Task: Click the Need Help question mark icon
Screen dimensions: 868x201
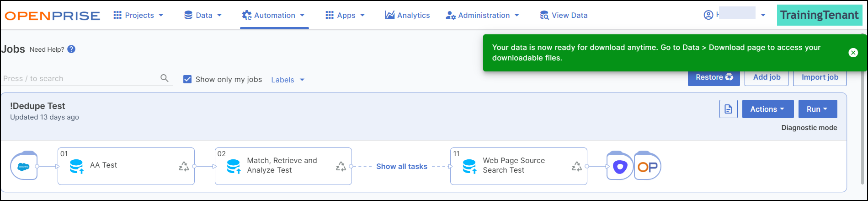Action: click(71, 49)
